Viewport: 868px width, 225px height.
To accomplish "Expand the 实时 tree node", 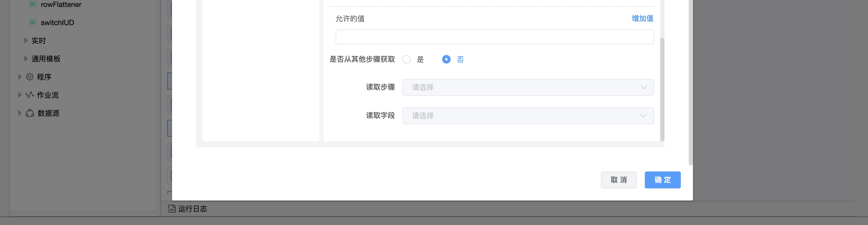I will 26,41.
